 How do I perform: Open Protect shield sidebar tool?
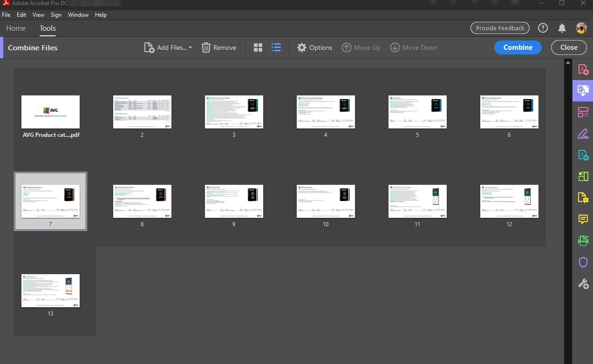(583, 262)
